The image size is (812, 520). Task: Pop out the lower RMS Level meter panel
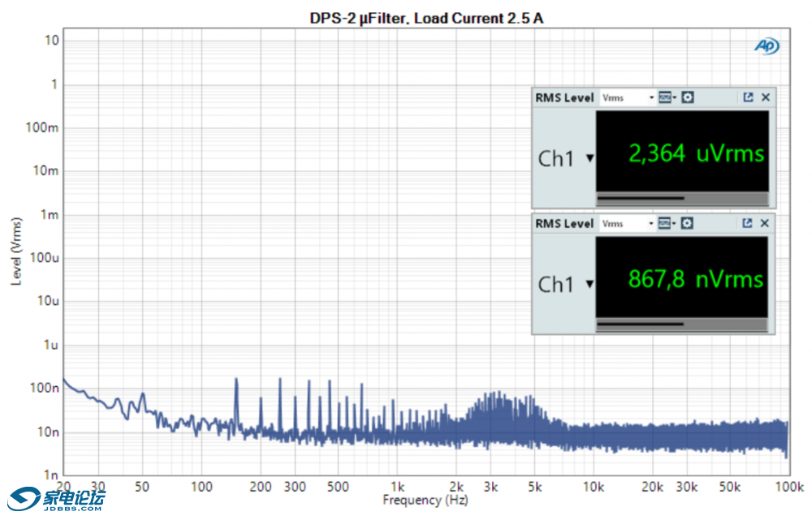click(x=748, y=223)
